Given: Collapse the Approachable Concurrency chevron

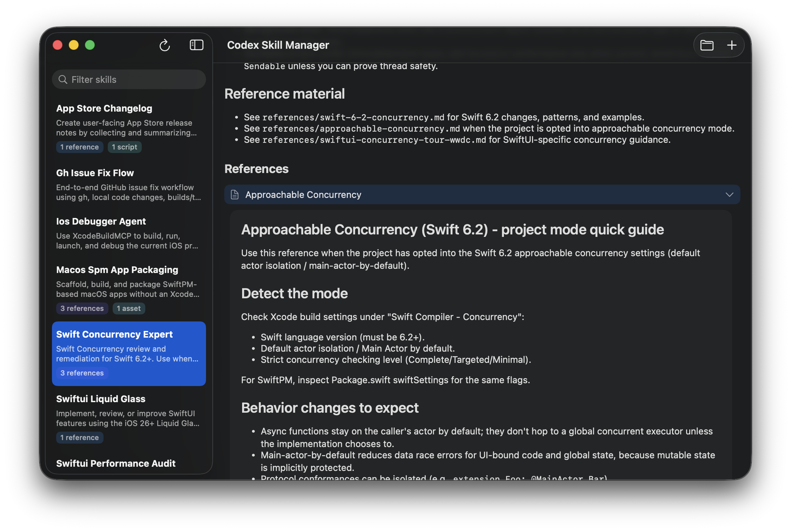Looking at the screenshot, I should [729, 195].
